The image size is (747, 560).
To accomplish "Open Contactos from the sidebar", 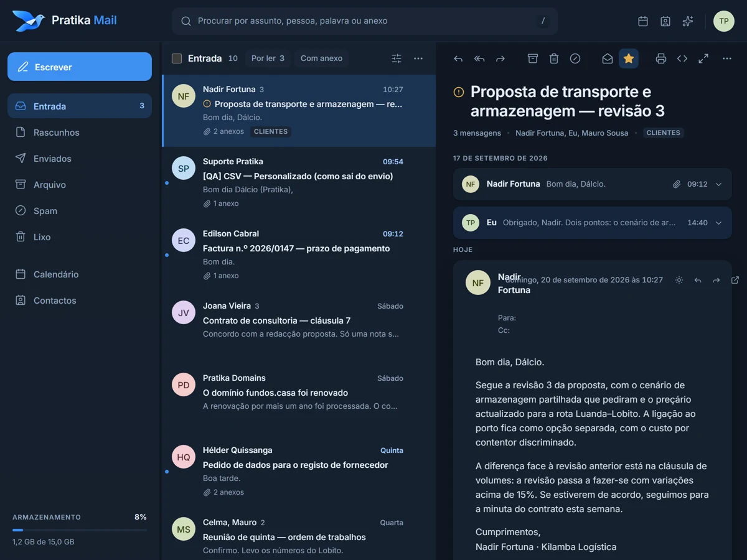I will click(x=80, y=301).
